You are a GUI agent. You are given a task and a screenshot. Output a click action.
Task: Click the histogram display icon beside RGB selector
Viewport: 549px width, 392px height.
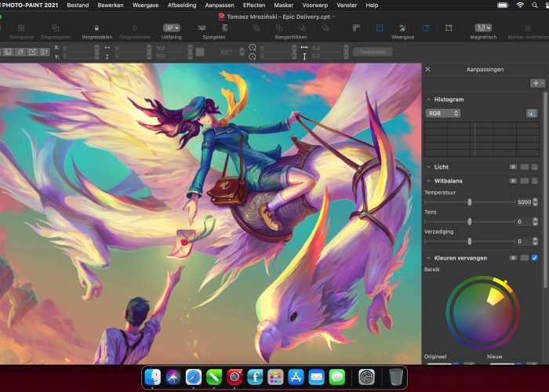[x=532, y=114]
